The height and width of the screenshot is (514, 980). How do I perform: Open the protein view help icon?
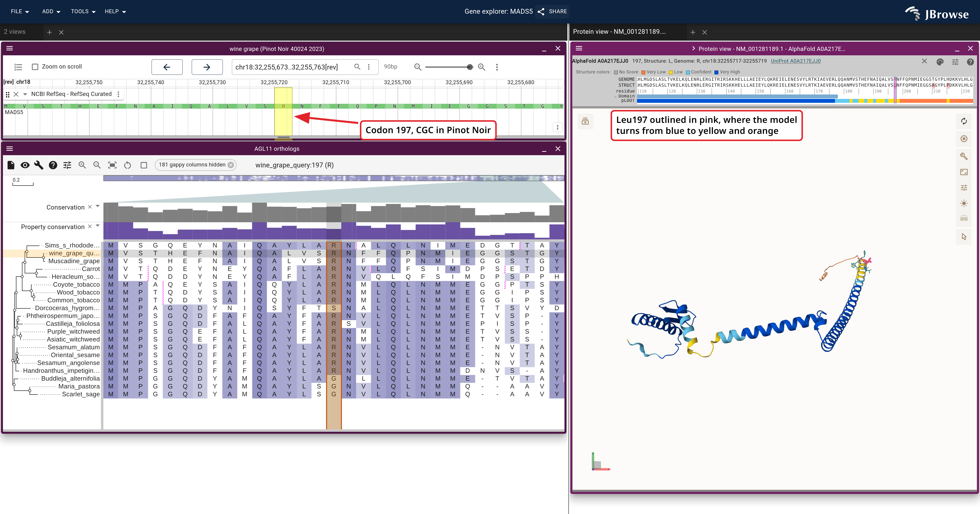pos(970,62)
